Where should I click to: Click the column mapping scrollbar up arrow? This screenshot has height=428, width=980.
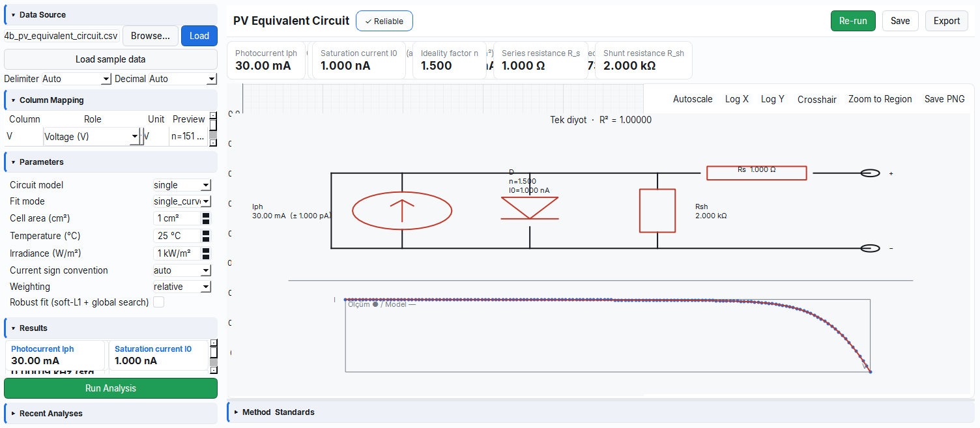pos(212,117)
